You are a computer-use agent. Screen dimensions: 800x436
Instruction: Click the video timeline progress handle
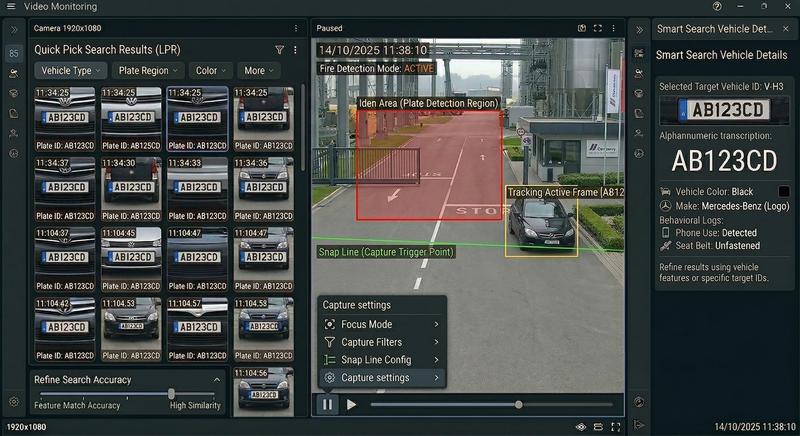pyautogui.click(x=518, y=404)
